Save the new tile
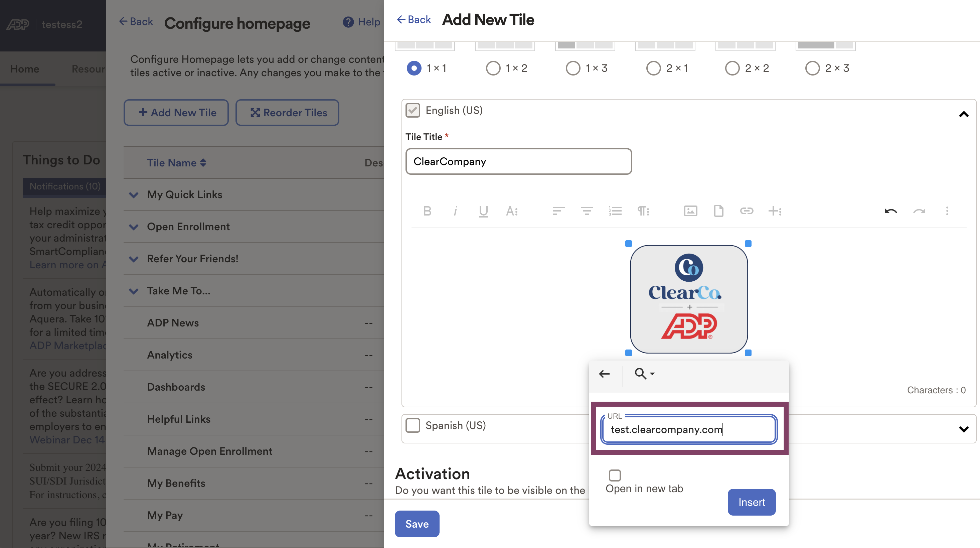The height and width of the screenshot is (548, 980). [417, 524]
